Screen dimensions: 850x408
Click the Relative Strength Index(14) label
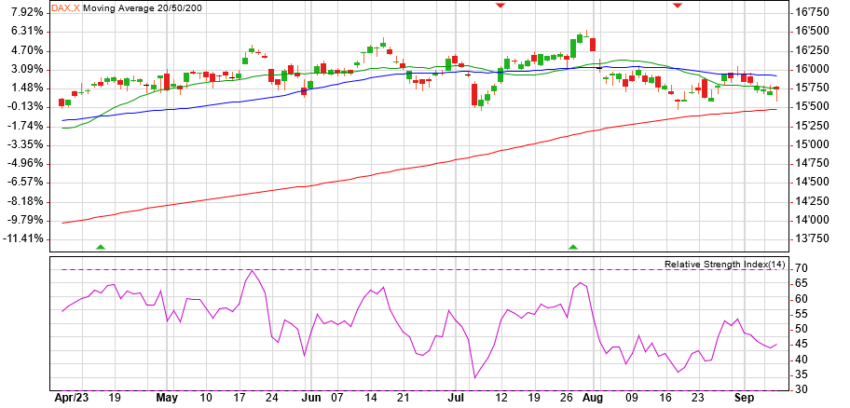point(725,264)
